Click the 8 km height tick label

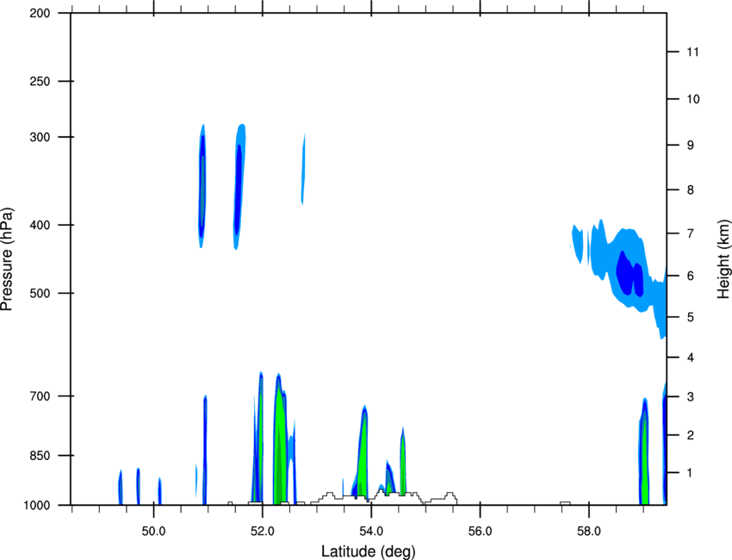691,190
